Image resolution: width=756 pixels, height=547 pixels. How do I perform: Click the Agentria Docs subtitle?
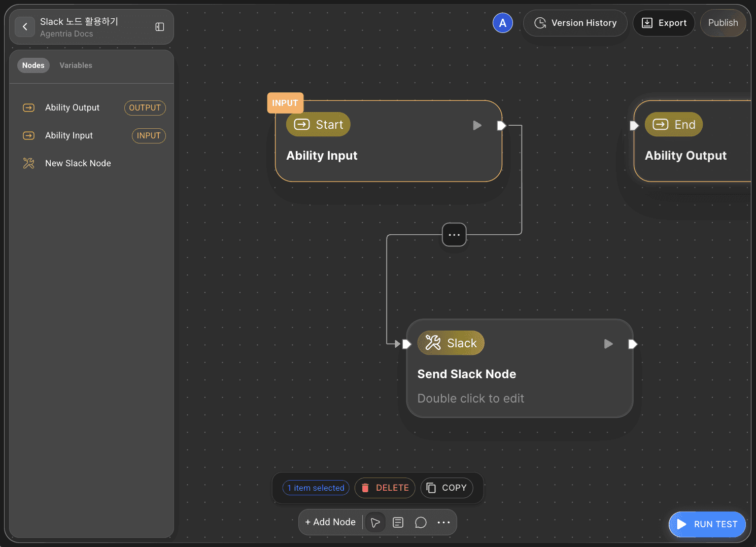point(66,33)
